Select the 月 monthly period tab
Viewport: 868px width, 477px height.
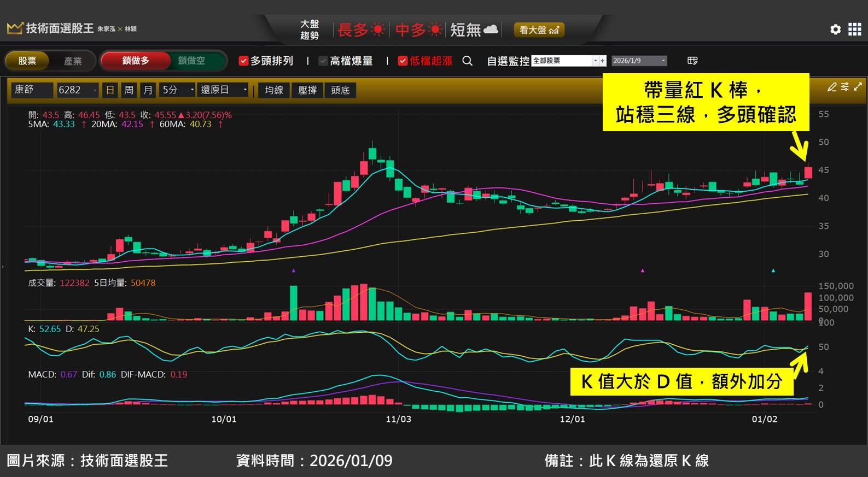[148, 90]
